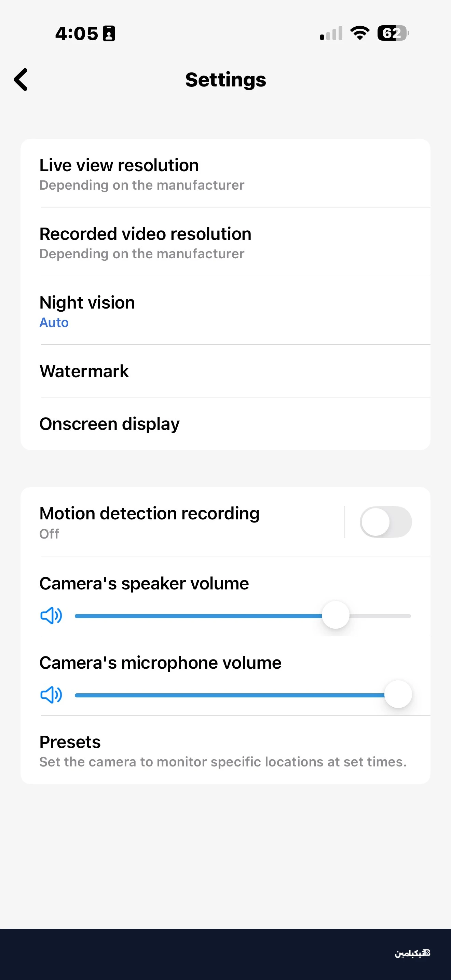Tap the Settings page title
451x980 pixels.
(x=225, y=80)
